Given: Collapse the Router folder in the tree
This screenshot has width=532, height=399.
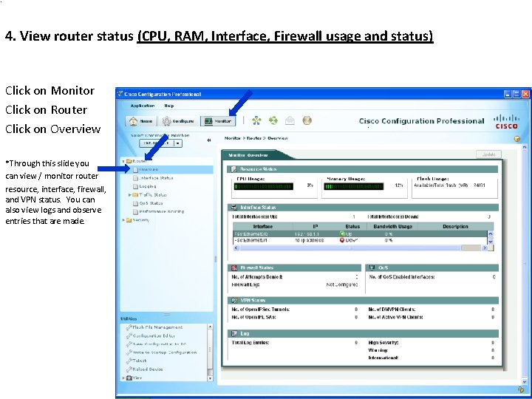Looking at the screenshot, I should 123,161.
